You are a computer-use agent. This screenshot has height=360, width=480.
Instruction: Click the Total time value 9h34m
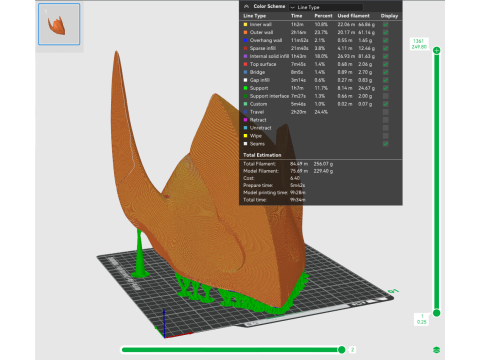298,200
